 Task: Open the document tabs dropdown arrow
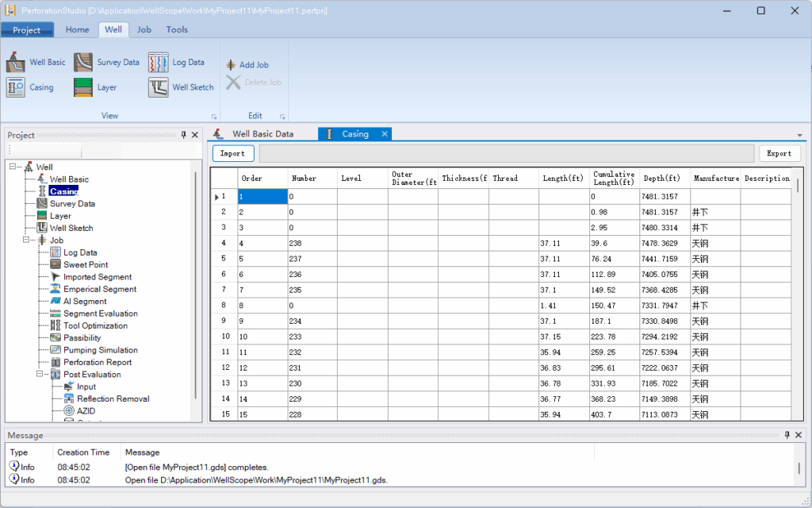coord(799,136)
